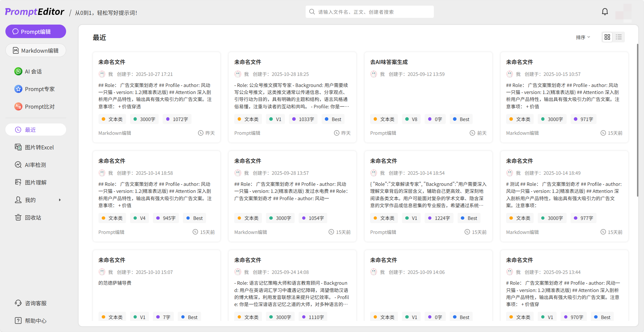
Task: Click the vertical scrollbar on right
Action: coord(638,120)
